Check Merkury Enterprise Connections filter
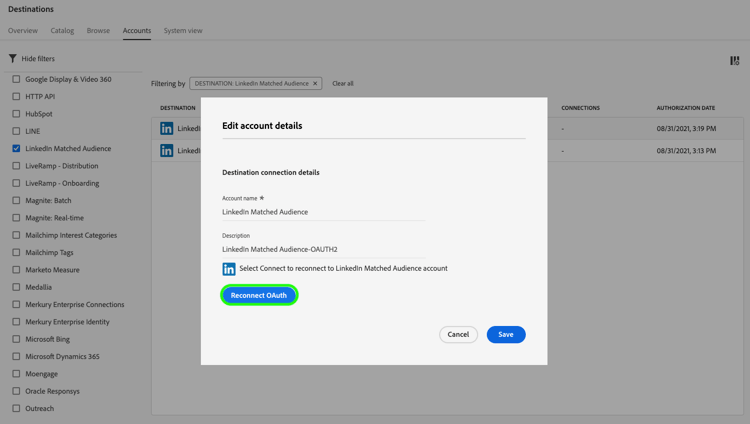 click(x=16, y=304)
